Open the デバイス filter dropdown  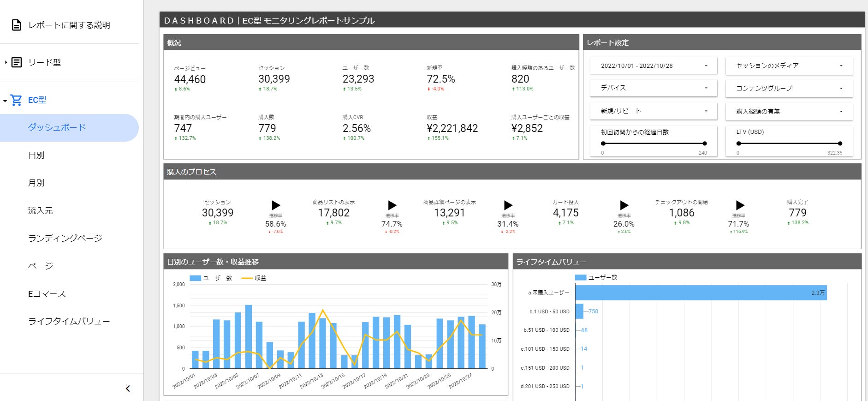coord(653,88)
